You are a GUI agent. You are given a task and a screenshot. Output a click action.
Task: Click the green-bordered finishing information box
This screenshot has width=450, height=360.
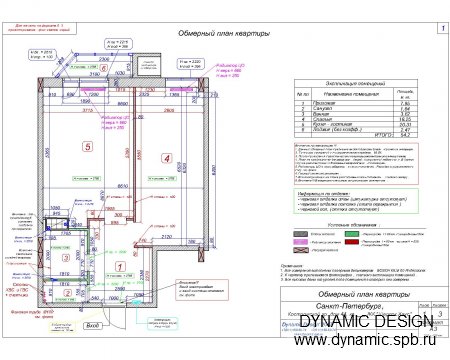coord(356,201)
